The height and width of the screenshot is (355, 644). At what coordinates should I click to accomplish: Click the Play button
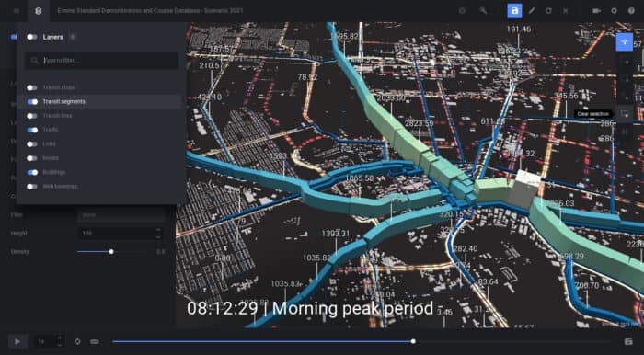[x=17, y=341]
